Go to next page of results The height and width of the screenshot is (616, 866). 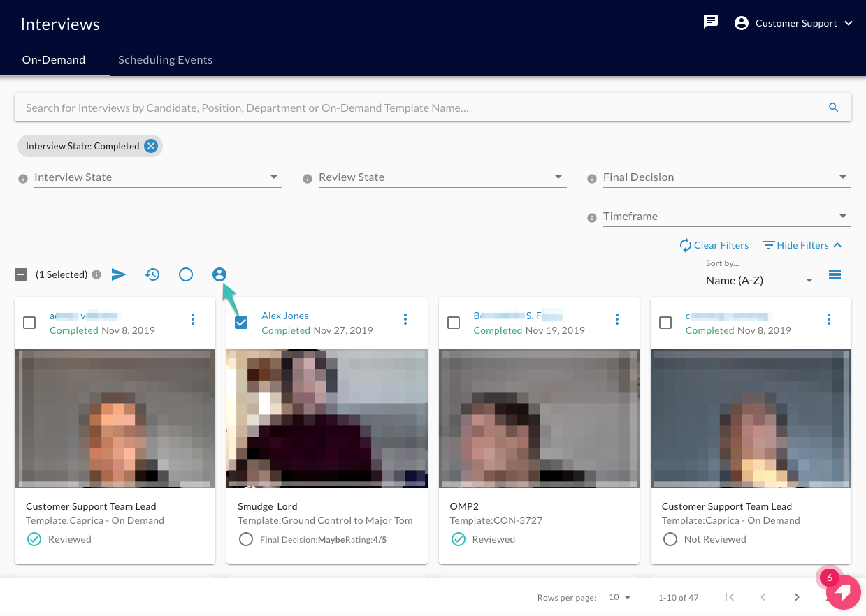click(797, 597)
